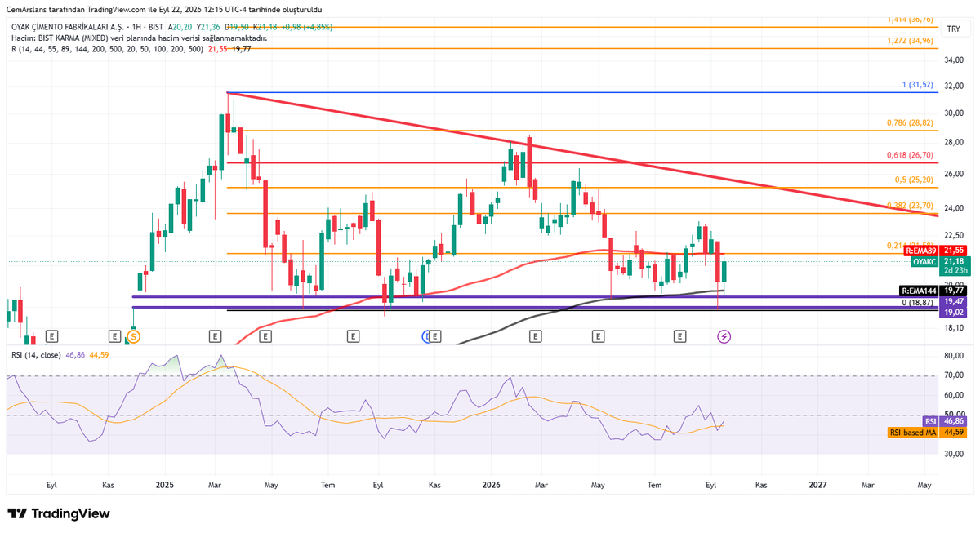Open the E earnings marker beside the orange S
Screen dimensions: 980x533
click(x=117, y=335)
